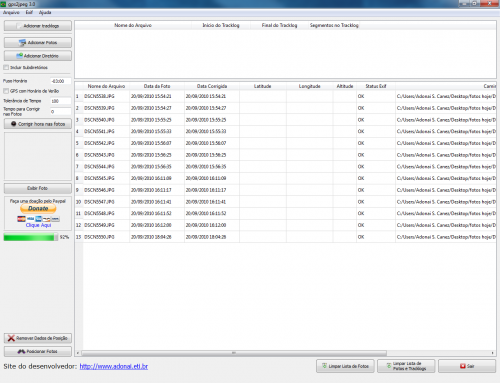Click the scrollbar right arrow of photo list

[492, 353]
